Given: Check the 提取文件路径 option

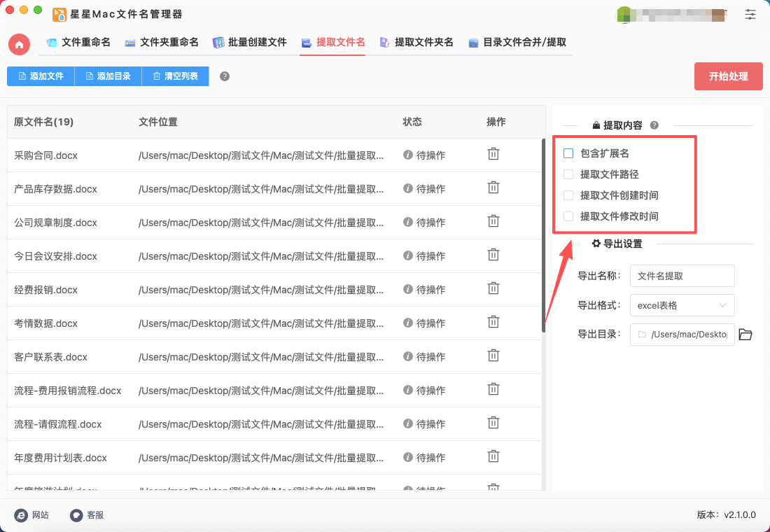Looking at the screenshot, I should (568, 174).
